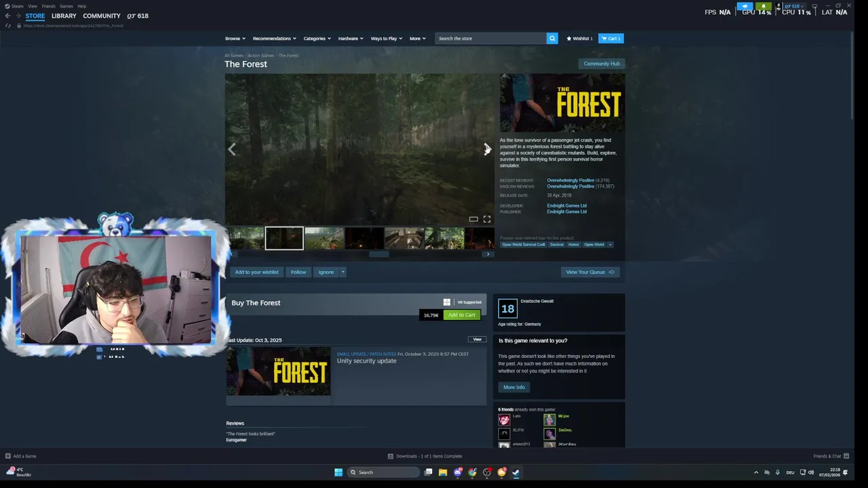Open Steam announcements megaphone icon
The height and width of the screenshot is (488, 868).
coord(745,6)
